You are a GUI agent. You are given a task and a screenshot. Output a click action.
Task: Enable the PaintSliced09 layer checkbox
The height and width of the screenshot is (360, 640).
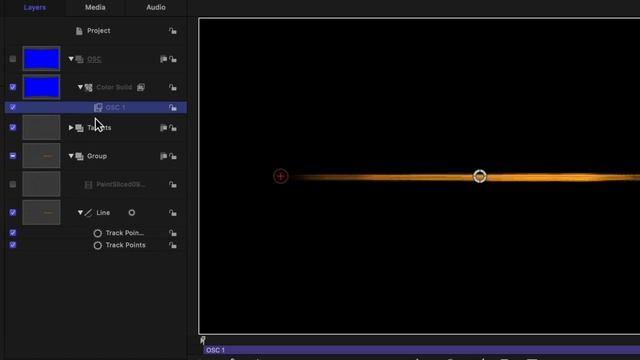[13, 184]
